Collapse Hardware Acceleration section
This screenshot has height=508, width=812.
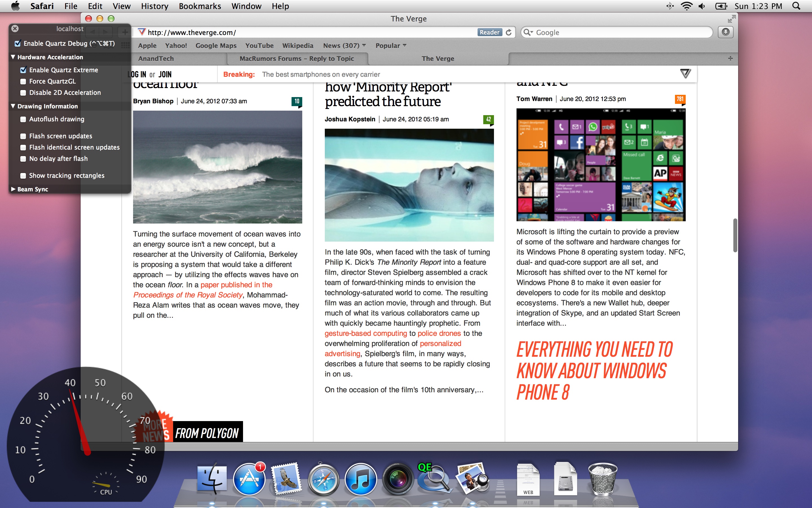13,57
